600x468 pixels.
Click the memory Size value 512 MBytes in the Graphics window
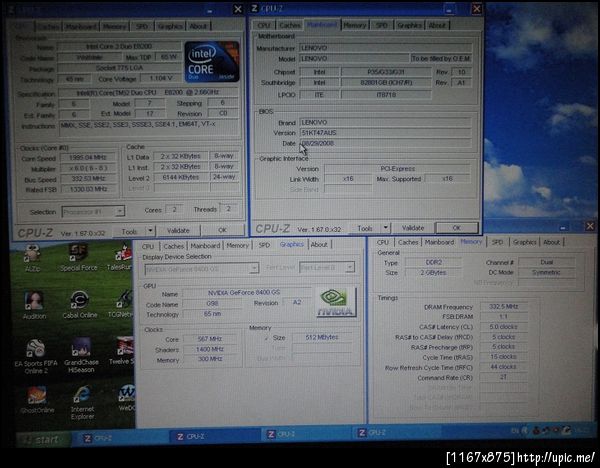[x=322, y=338]
